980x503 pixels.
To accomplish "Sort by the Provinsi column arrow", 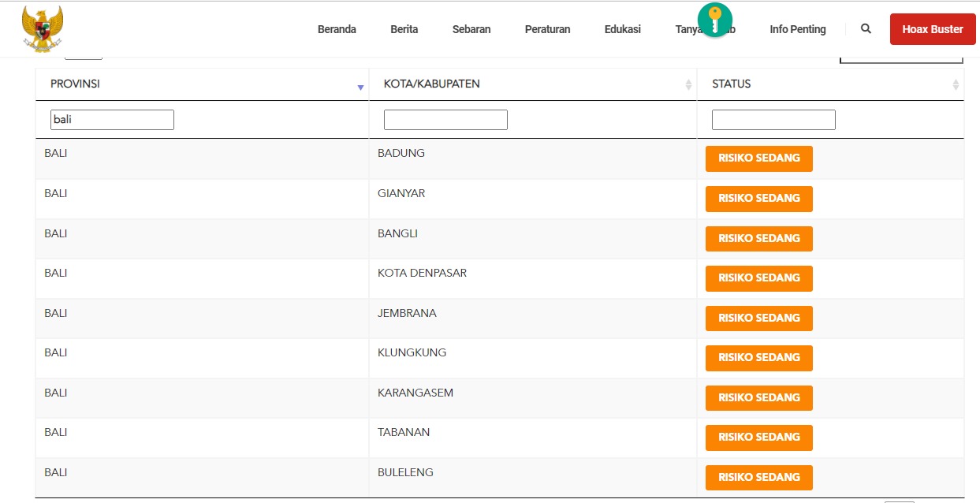I will pos(360,87).
